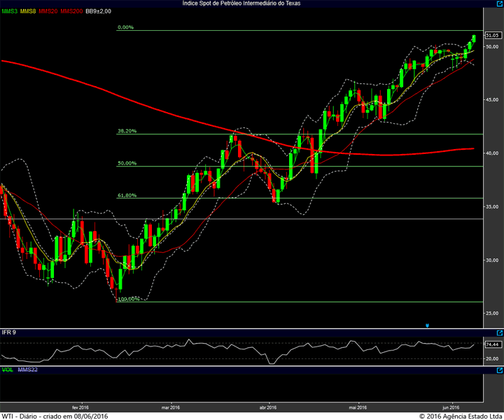Select the 61,80% Fibonacci level label
Image resolution: width=504 pixels, height=420 pixels.
(x=127, y=195)
